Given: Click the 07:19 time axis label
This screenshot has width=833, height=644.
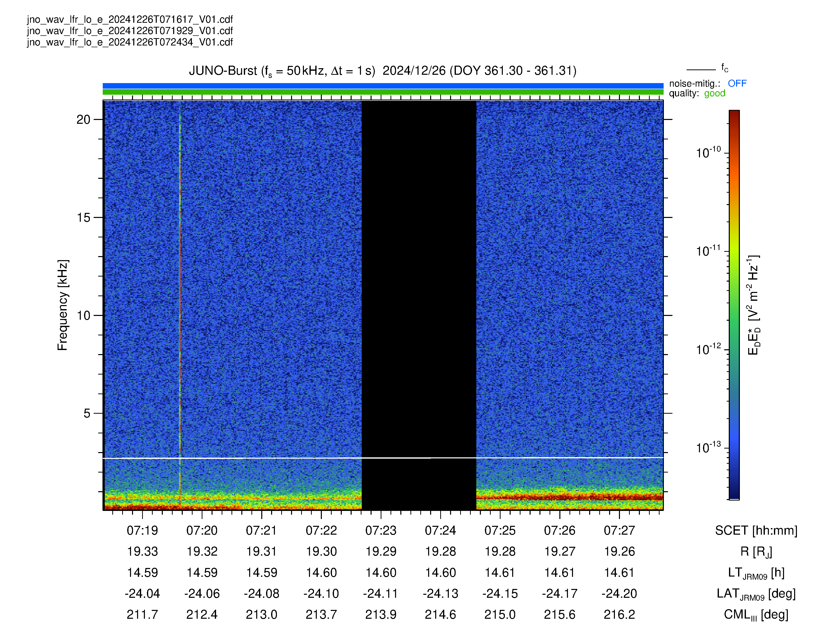Looking at the screenshot, I should tap(142, 530).
